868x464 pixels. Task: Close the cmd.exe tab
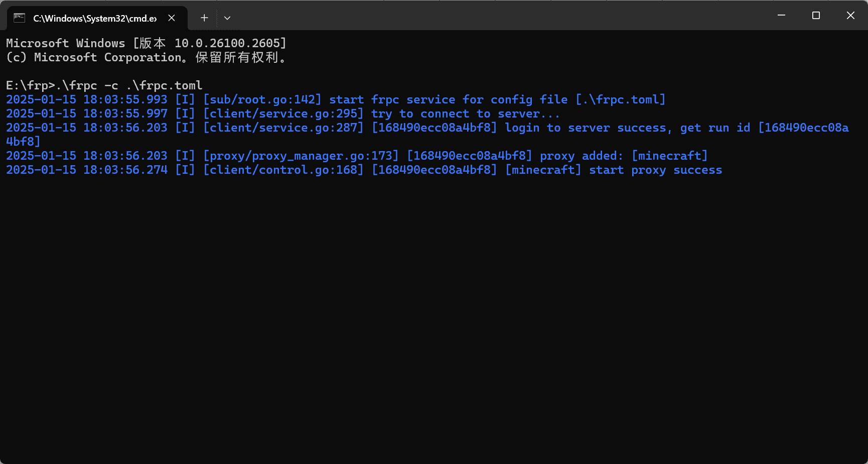tap(172, 18)
